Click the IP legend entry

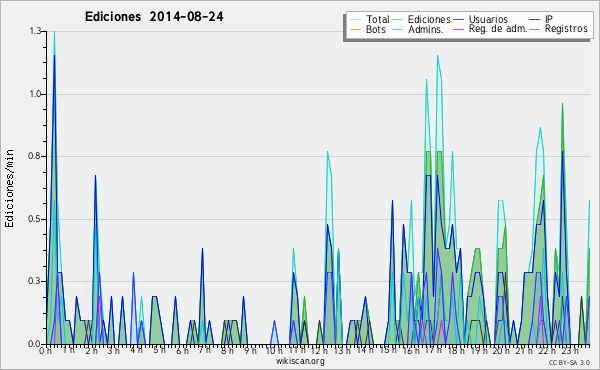(549, 19)
